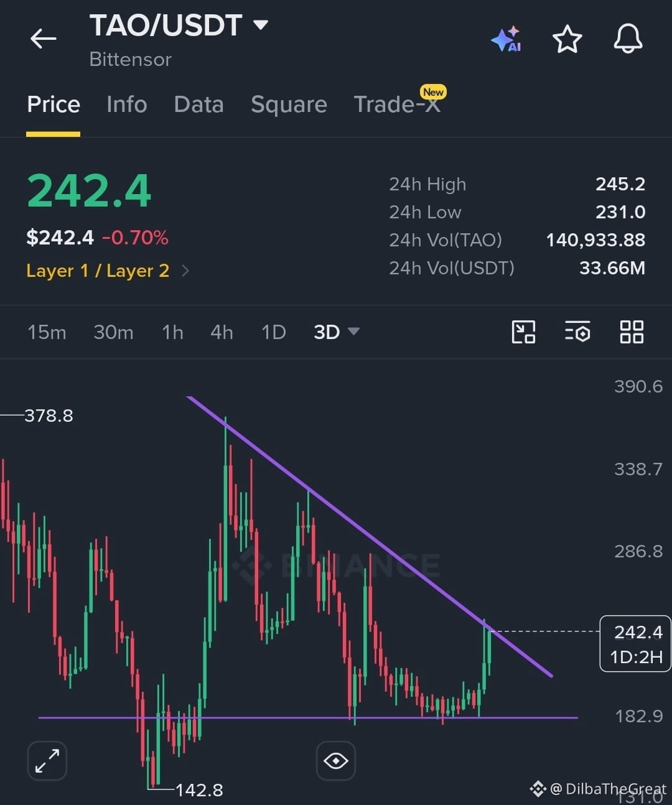
Task: Tap the -0.70% change value
Action: point(135,238)
